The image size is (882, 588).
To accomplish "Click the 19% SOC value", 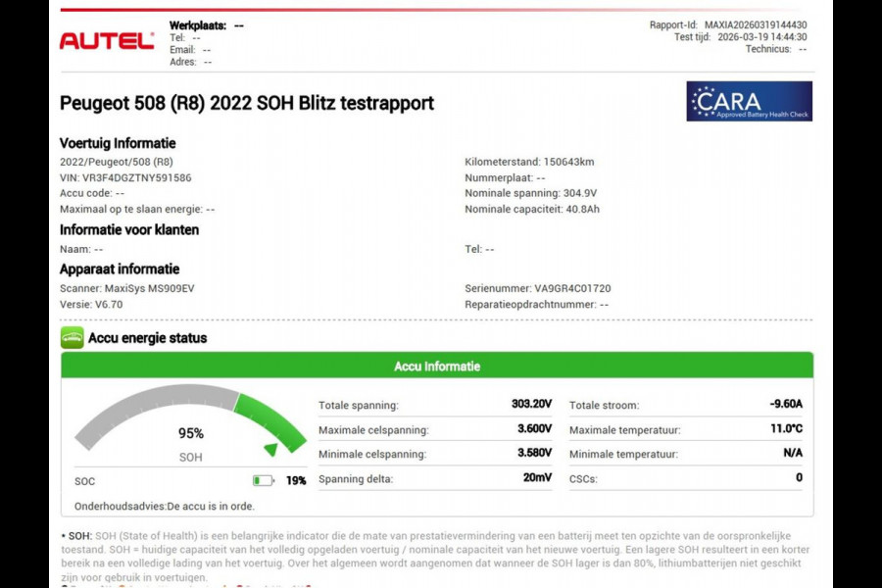I will [x=296, y=480].
